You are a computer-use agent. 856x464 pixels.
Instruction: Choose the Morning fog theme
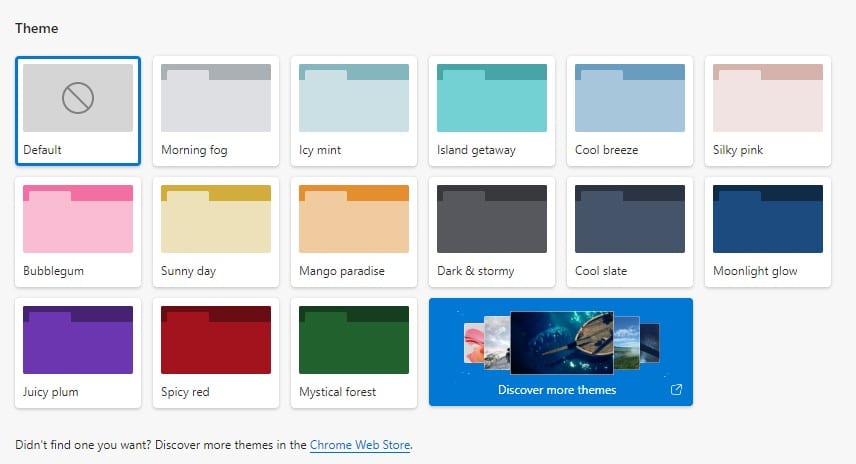(x=216, y=111)
